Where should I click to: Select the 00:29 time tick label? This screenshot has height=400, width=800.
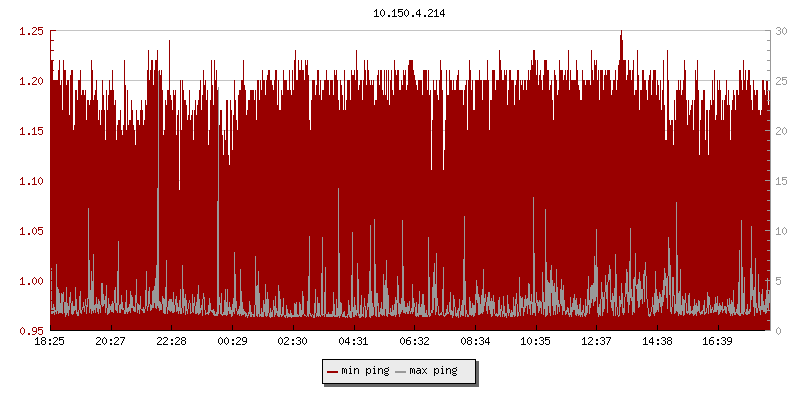click(232, 342)
